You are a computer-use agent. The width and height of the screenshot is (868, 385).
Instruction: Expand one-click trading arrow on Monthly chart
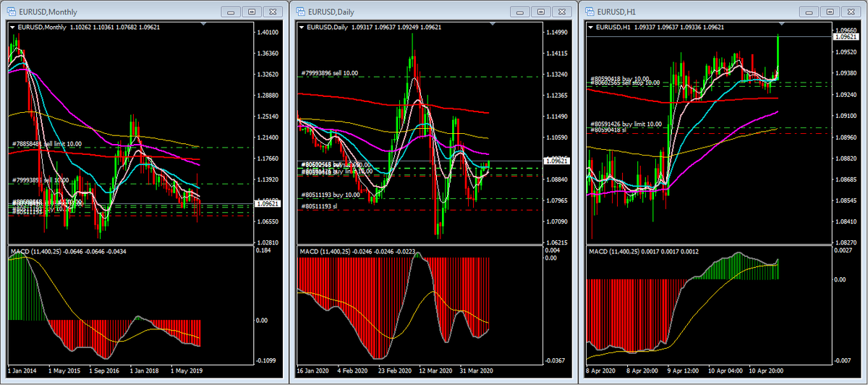[12, 27]
